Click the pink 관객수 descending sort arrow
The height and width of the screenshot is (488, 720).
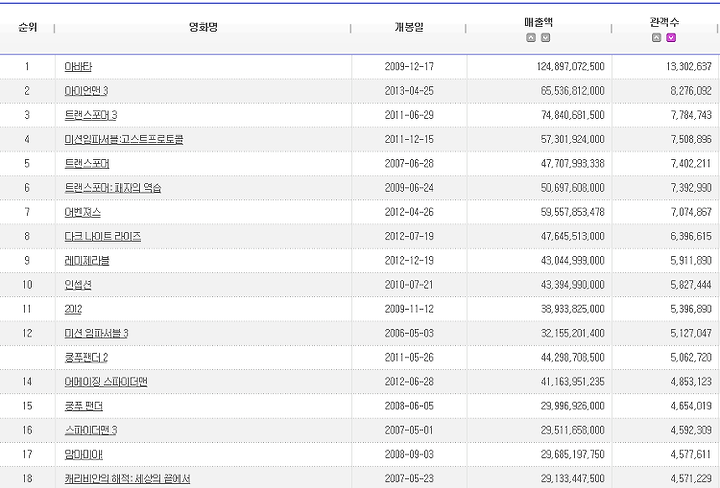(x=671, y=38)
